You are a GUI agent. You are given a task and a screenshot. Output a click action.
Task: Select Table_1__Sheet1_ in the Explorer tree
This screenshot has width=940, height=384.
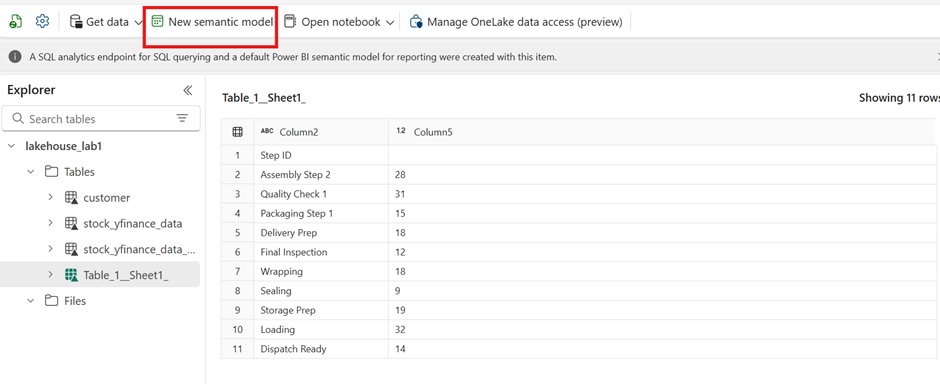click(126, 275)
